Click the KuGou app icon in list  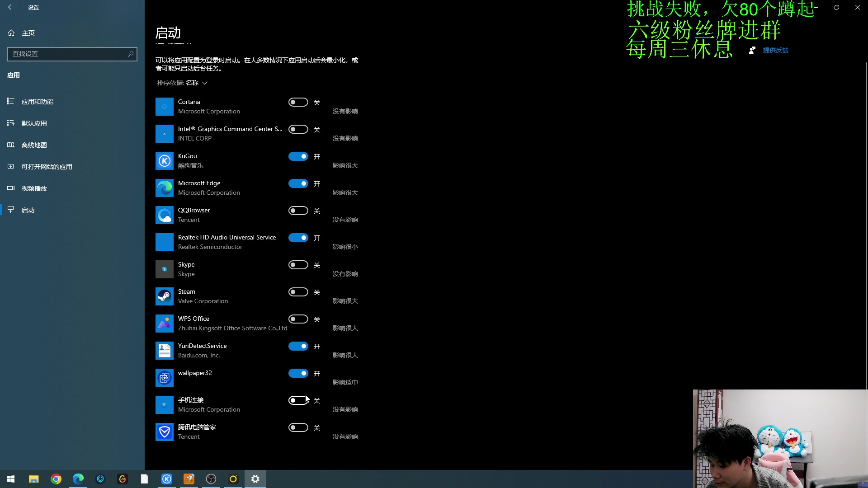(x=164, y=161)
